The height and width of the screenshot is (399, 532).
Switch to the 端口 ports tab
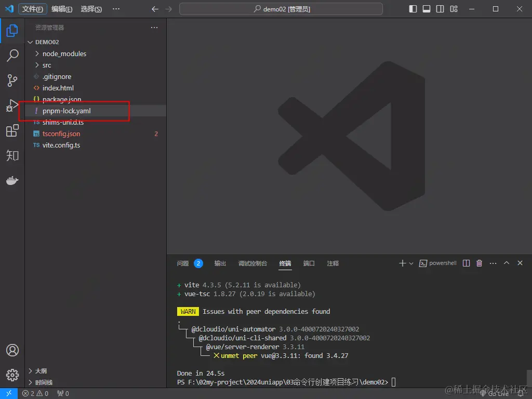click(x=309, y=263)
